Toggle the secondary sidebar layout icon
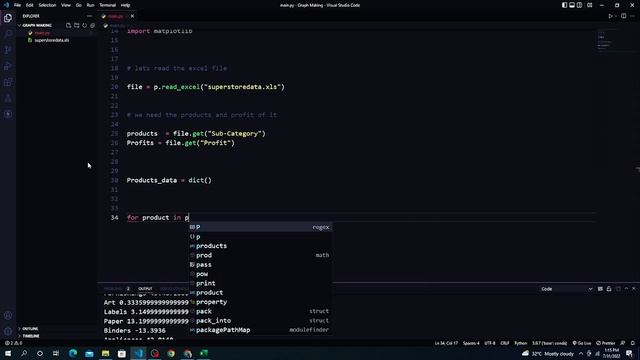 click(x=579, y=5)
